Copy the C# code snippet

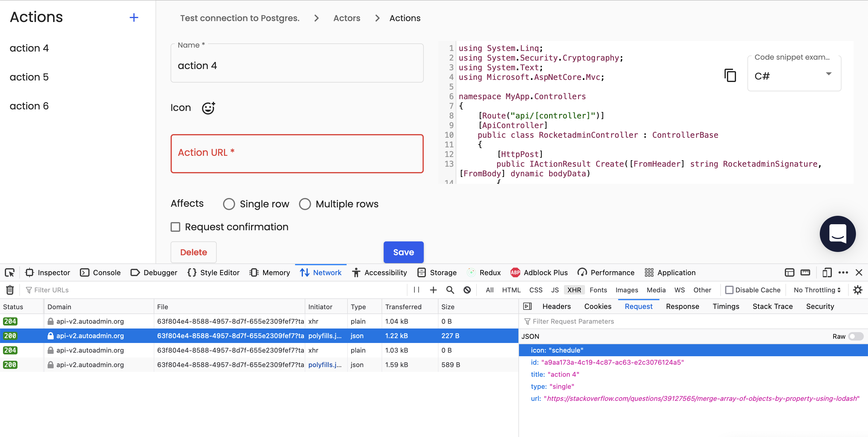(730, 75)
